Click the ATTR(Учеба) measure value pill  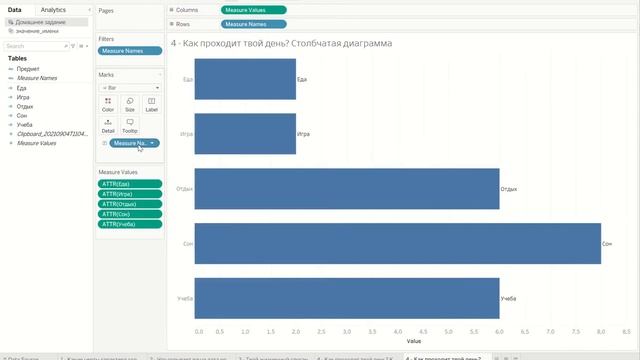click(x=130, y=224)
